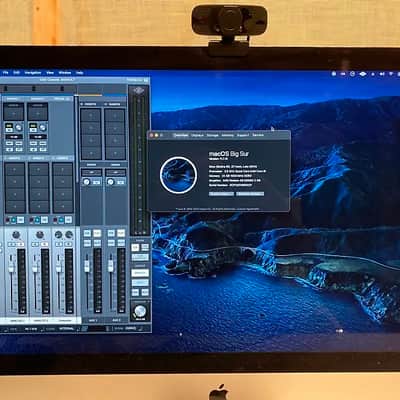The width and height of the screenshot is (400, 400).
Task: Click the UA logo above the Console meters
Action: click(x=139, y=90)
